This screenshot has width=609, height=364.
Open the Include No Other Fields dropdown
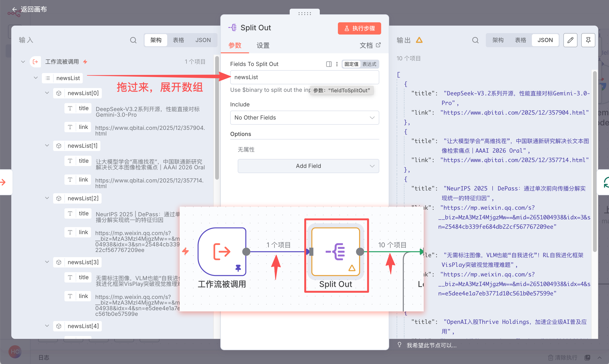(x=304, y=117)
